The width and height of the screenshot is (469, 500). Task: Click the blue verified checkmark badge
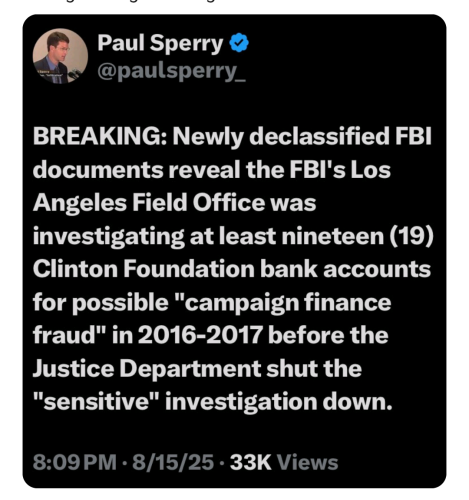pyautogui.click(x=239, y=43)
